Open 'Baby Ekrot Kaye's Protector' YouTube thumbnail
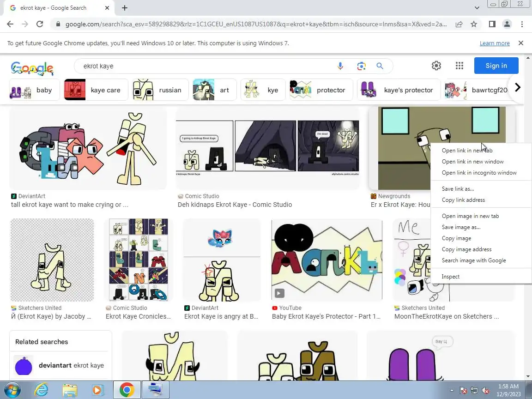This screenshot has width=532, height=399. tap(327, 260)
